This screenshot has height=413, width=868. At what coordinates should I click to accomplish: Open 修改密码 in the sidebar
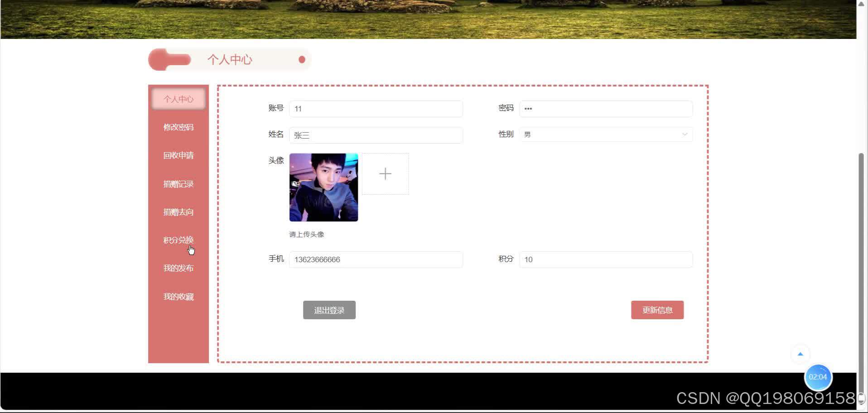(x=178, y=127)
